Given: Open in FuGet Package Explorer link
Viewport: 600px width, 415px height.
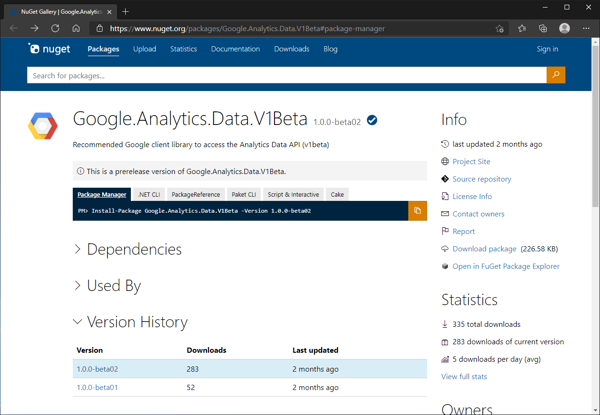Looking at the screenshot, I should click(x=506, y=266).
